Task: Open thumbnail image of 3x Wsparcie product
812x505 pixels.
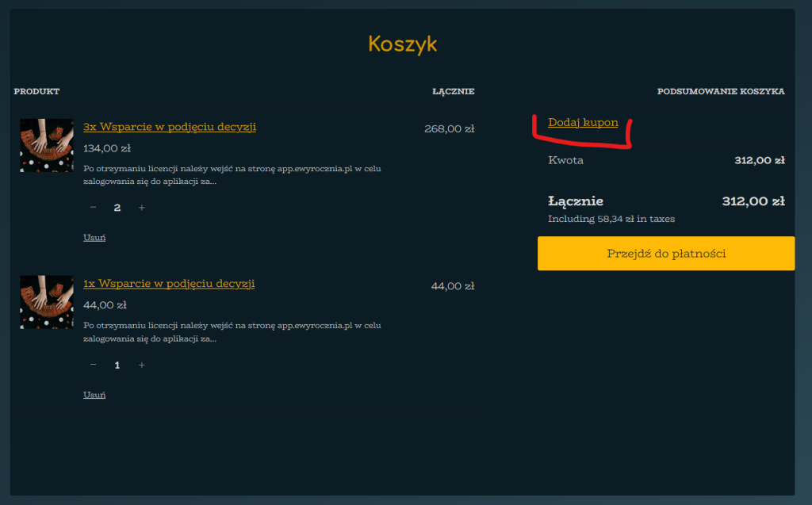Action: pyautogui.click(x=47, y=145)
